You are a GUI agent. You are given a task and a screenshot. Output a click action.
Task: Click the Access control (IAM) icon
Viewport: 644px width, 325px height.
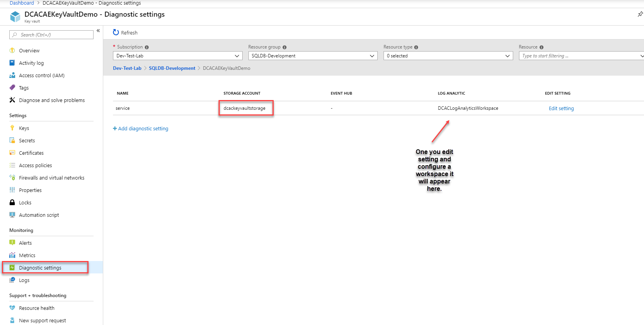(12, 75)
